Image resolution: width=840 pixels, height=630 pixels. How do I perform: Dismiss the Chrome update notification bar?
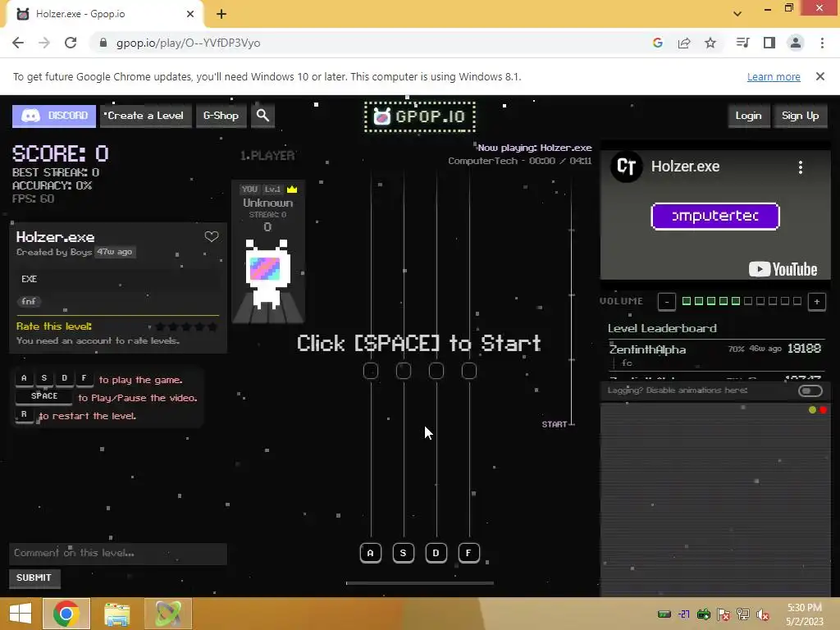(820, 76)
